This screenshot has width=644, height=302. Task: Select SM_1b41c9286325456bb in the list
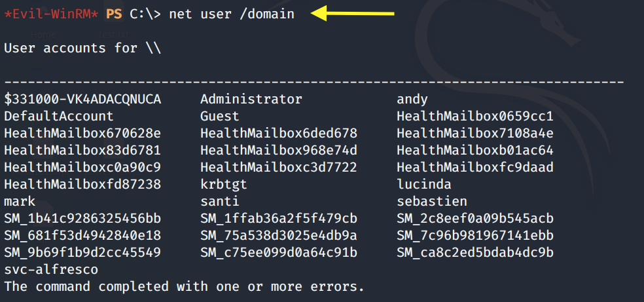[82, 218]
